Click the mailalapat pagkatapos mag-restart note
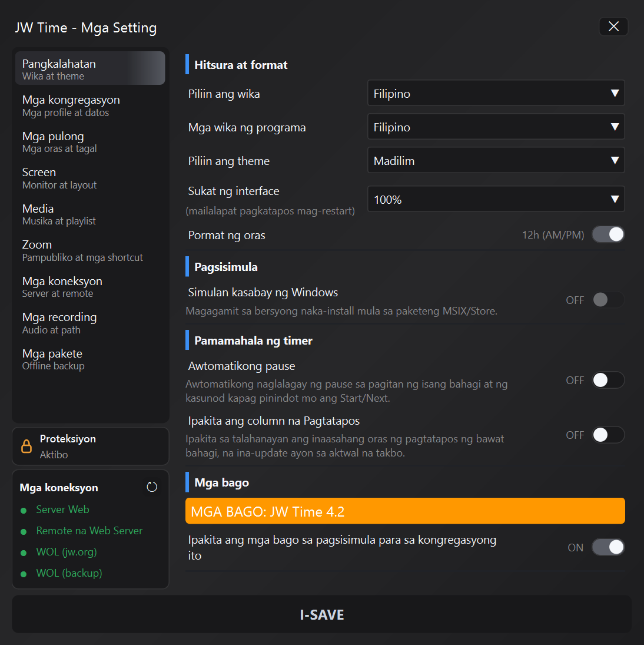Screen dimensions: 644x645 click(x=270, y=211)
